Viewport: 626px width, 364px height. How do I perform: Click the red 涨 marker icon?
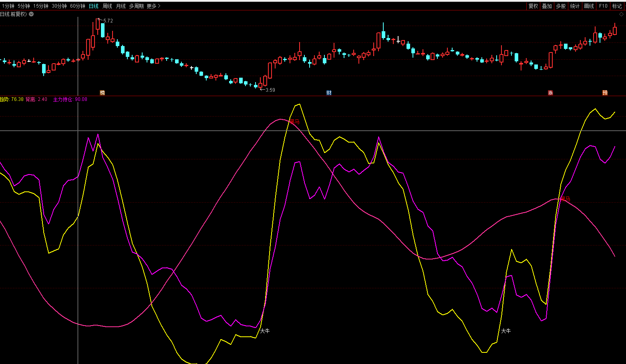click(550, 93)
